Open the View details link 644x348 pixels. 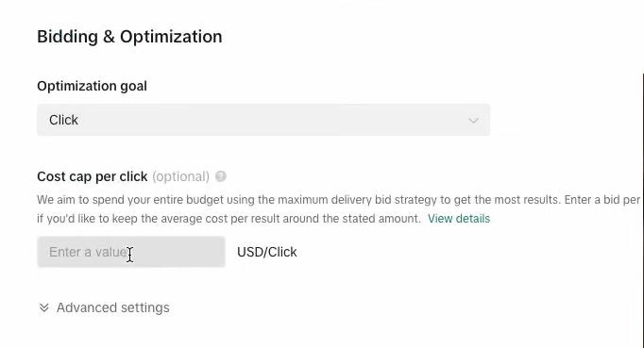pyautogui.click(x=459, y=218)
